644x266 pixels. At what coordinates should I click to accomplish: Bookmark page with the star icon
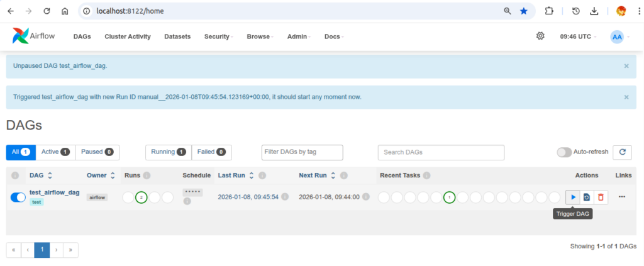pyautogui.click(x=523, y=11)
